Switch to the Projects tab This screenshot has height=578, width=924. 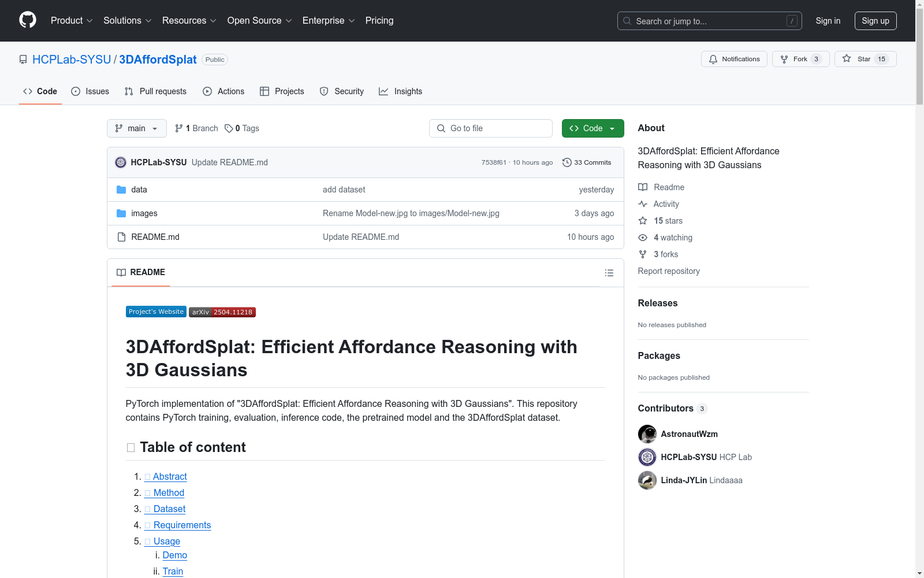click(282, 91)
